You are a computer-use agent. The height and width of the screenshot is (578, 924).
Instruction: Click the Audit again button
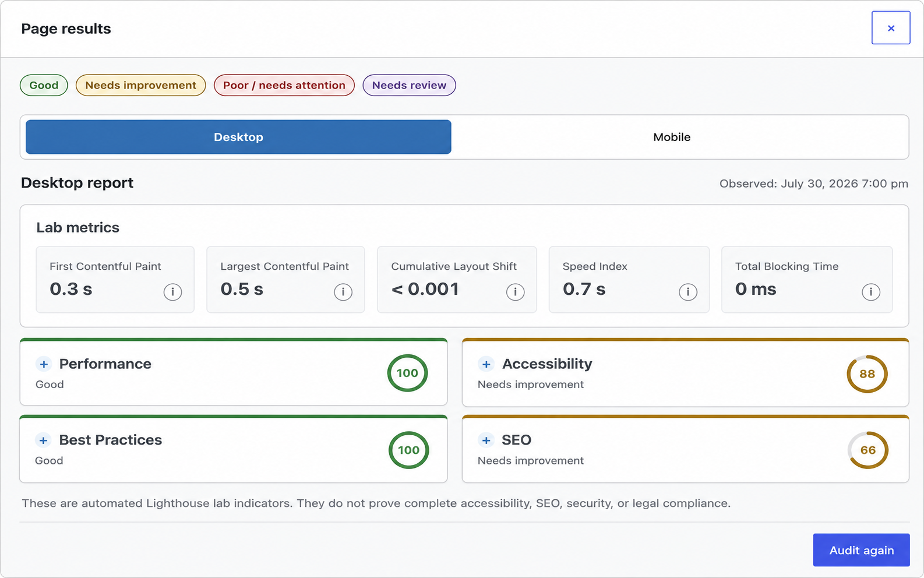point(861,550)
